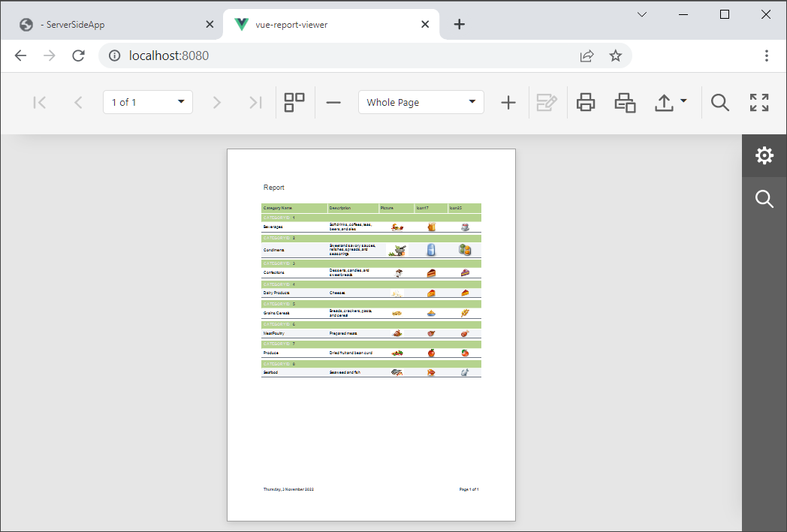This screenshot has height=532, width=787.
Task: Zoom out with the minus button
Action: pos(333,102)
